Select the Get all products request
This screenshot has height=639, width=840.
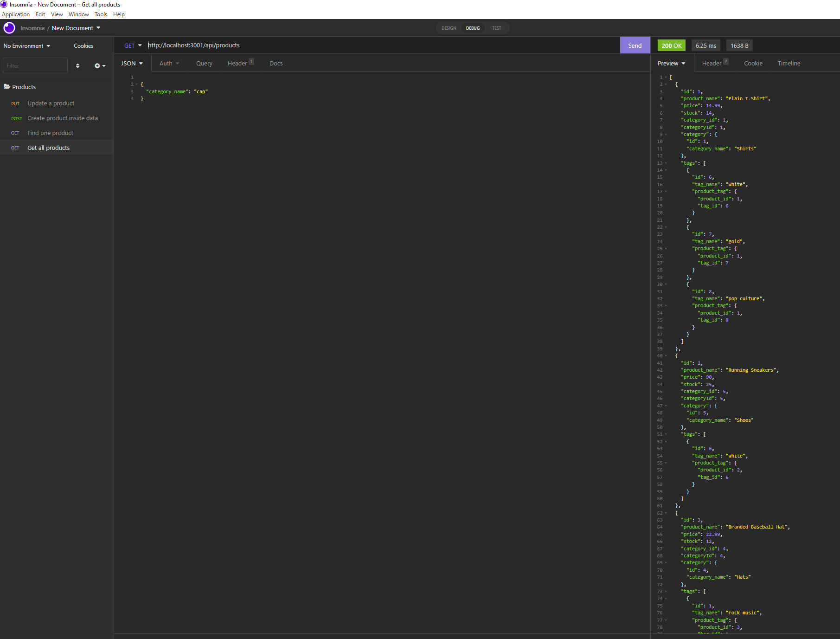click(57, 148)
